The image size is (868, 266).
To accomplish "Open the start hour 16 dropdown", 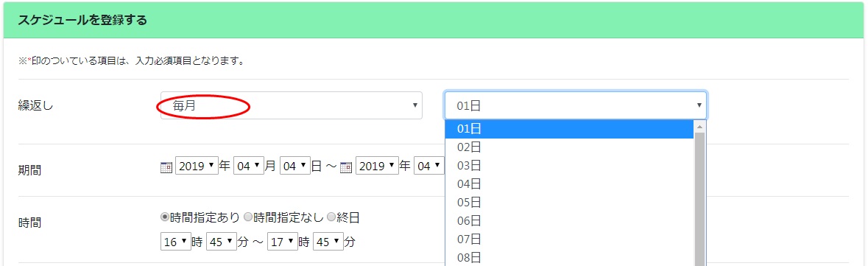I will tap(175, 242).
